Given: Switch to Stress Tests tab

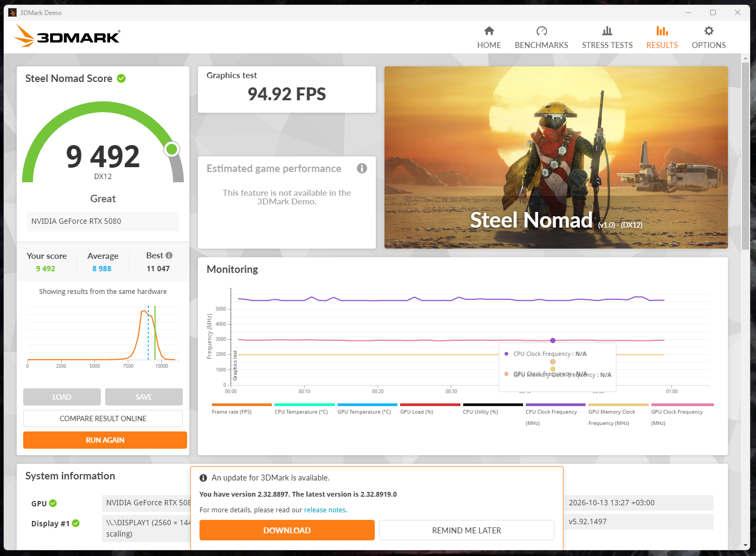Looking at the screenshot, I should point(607,38).
